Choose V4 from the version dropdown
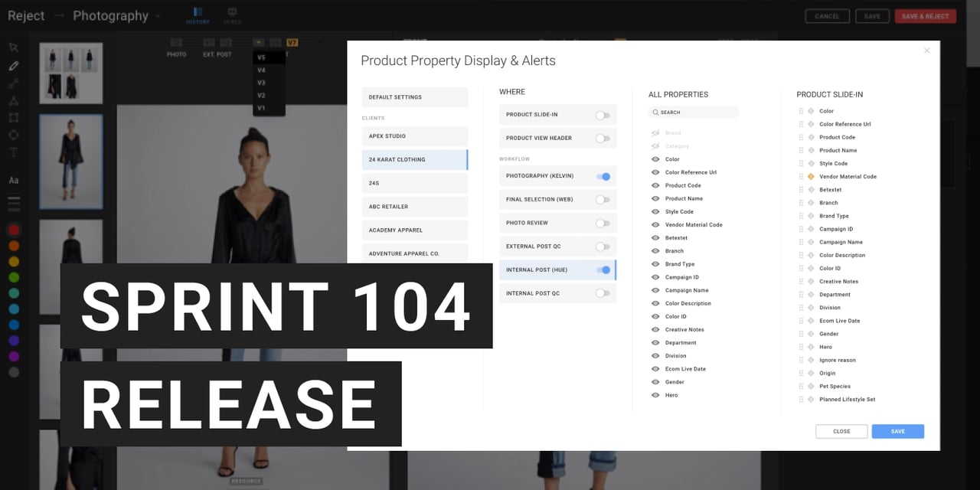Screen dimensions: 980x490 click(x=262, y=70)
